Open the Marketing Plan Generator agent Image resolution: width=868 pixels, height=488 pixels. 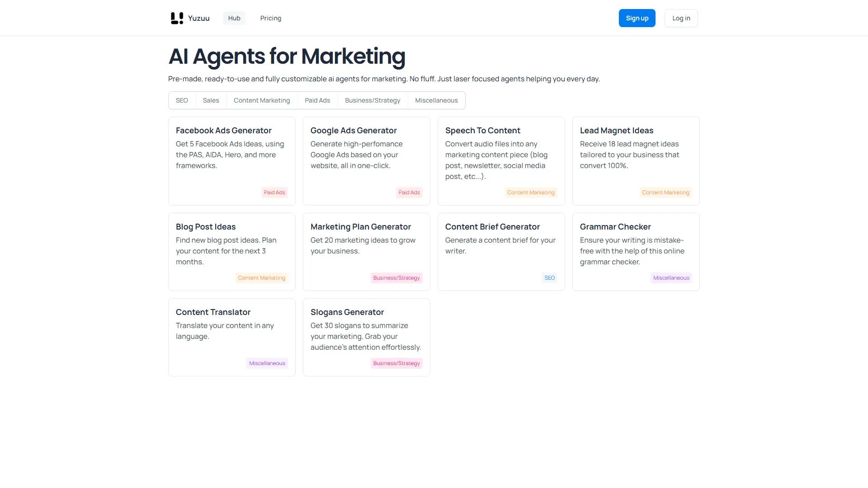[x=366, y=251]
